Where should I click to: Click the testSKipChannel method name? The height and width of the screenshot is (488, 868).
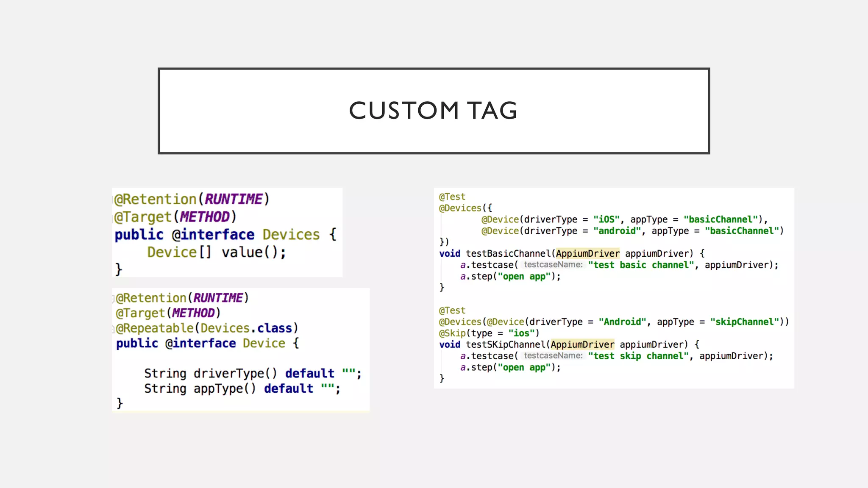tap(506, 345)
